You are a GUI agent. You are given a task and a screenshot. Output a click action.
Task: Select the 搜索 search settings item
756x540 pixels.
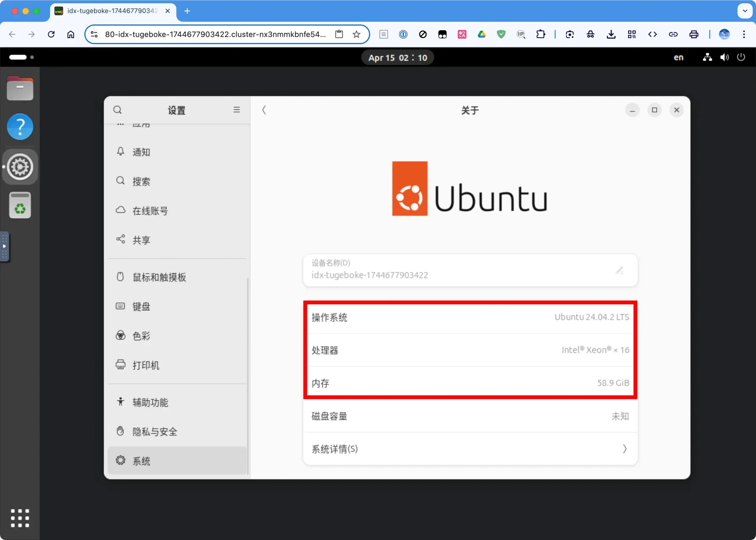177,182
